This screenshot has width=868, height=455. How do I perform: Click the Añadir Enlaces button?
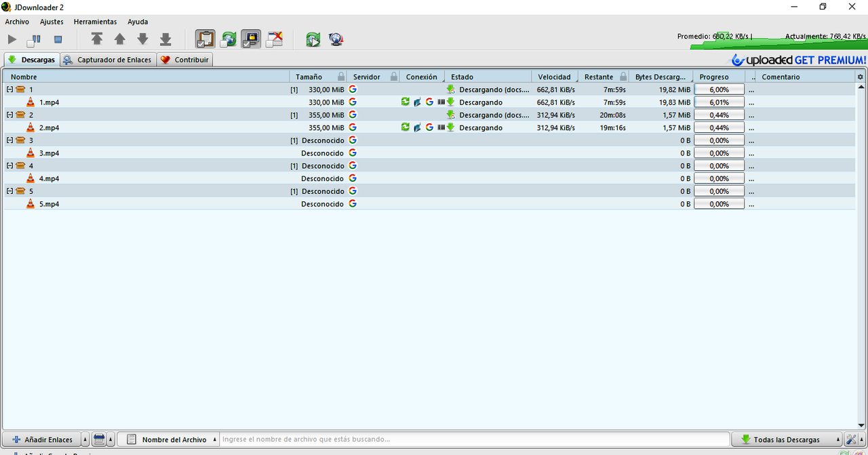(42, 439)
